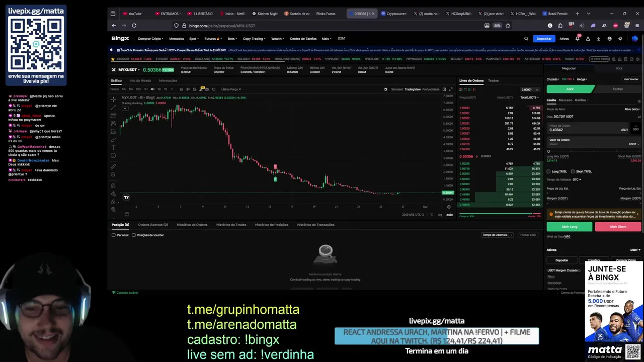Change the 10x leverage setting
Image resolution: width=644 pixels, height=362 pixels.
pos(568,79)
